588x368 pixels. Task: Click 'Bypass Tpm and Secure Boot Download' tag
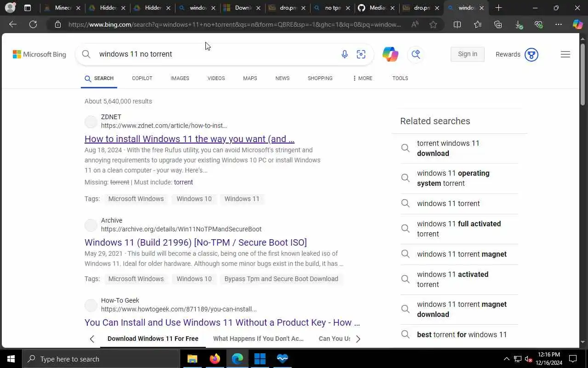point(281,279)
